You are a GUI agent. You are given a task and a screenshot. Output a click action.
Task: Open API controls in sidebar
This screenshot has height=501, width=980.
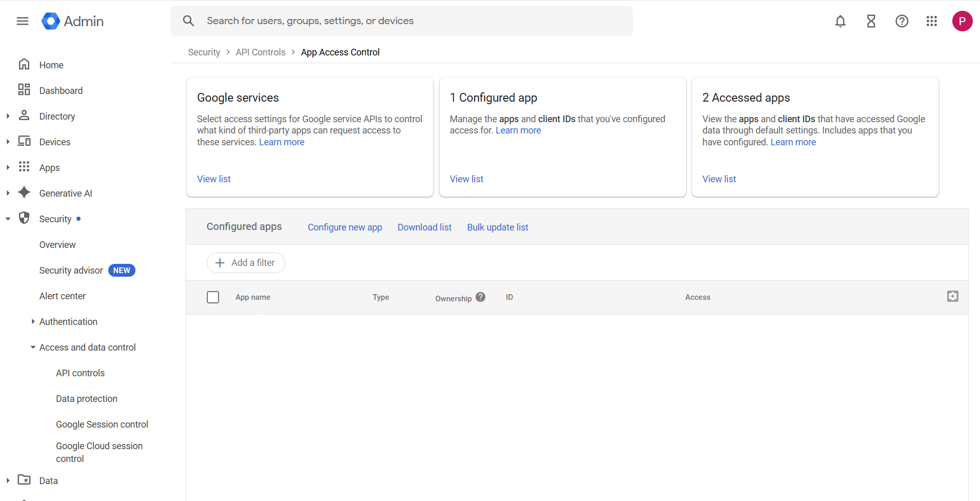coord(80,373)
